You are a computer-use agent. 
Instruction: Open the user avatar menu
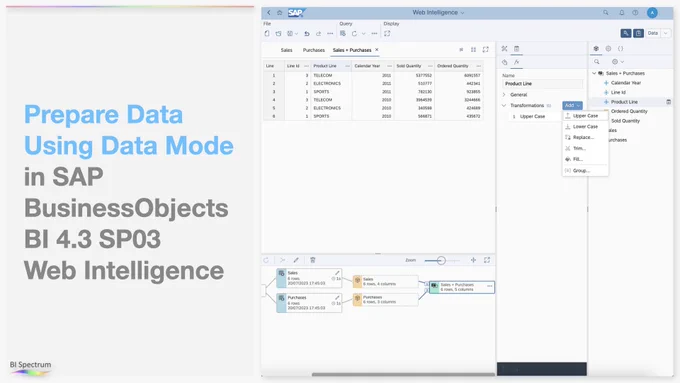652,13
